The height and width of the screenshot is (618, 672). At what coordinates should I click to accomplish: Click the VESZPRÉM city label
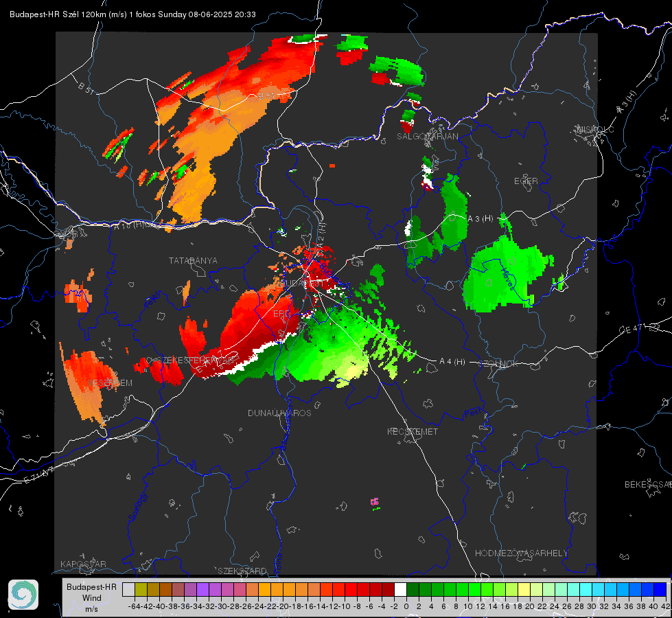pyautogui.click(x=110, y=382)
